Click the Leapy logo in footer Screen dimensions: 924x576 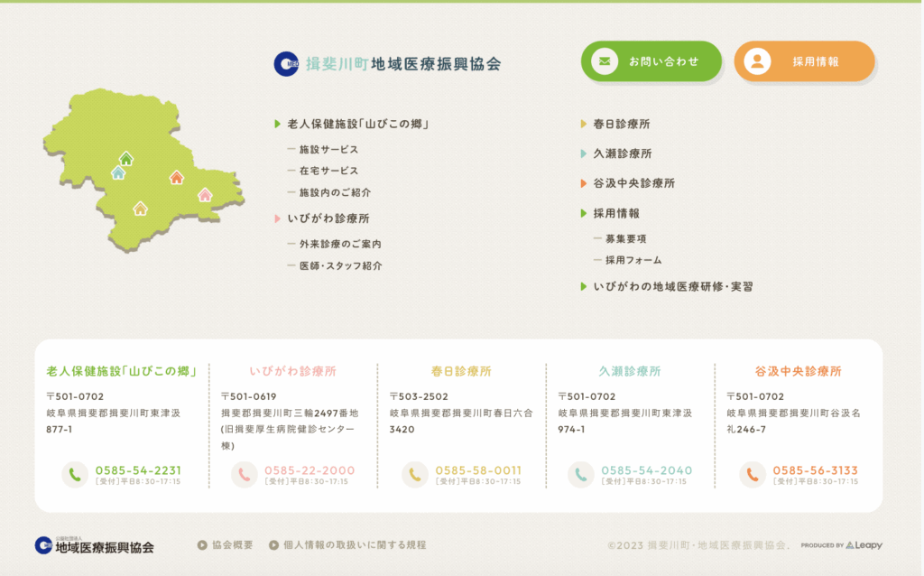click(x=864, y=545)
